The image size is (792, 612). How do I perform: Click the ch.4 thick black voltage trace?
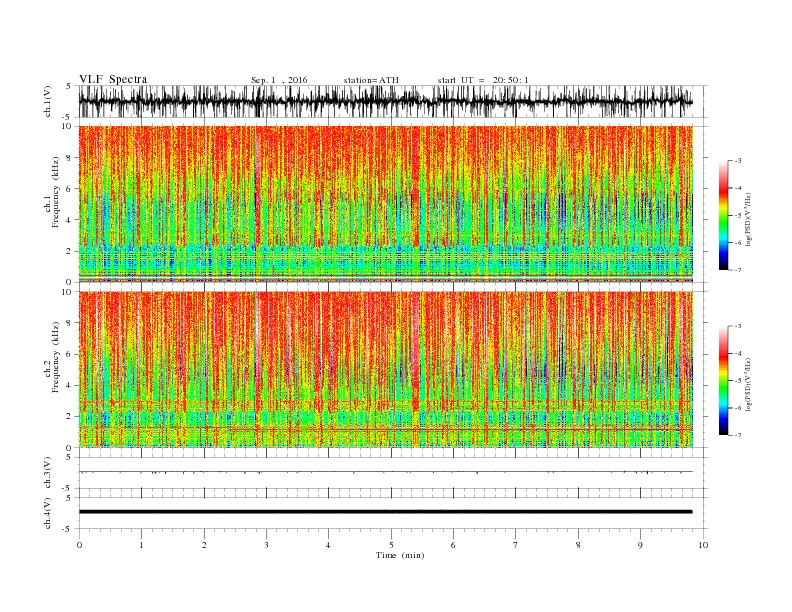click(385, 512)
